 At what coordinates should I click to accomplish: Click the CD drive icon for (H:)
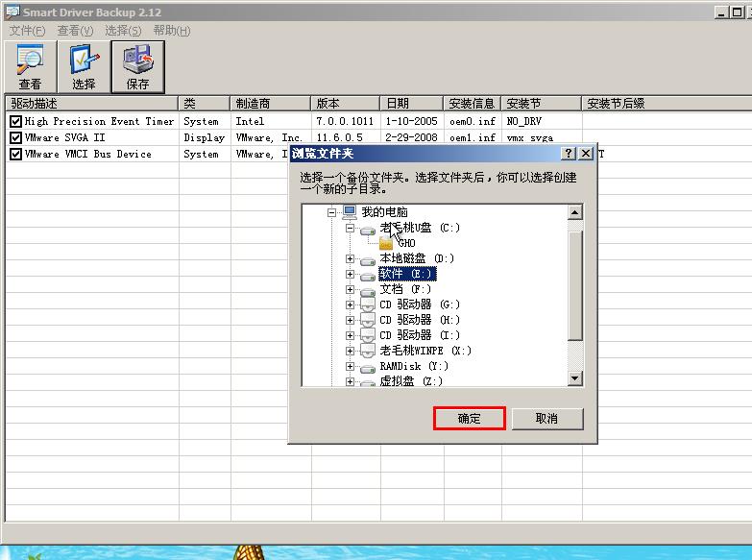[x=368, y=320]
